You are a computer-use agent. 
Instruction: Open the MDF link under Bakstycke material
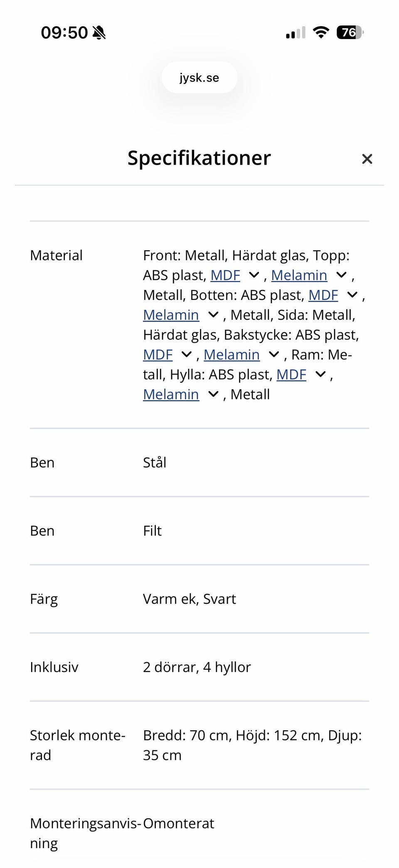click(158, 355)
